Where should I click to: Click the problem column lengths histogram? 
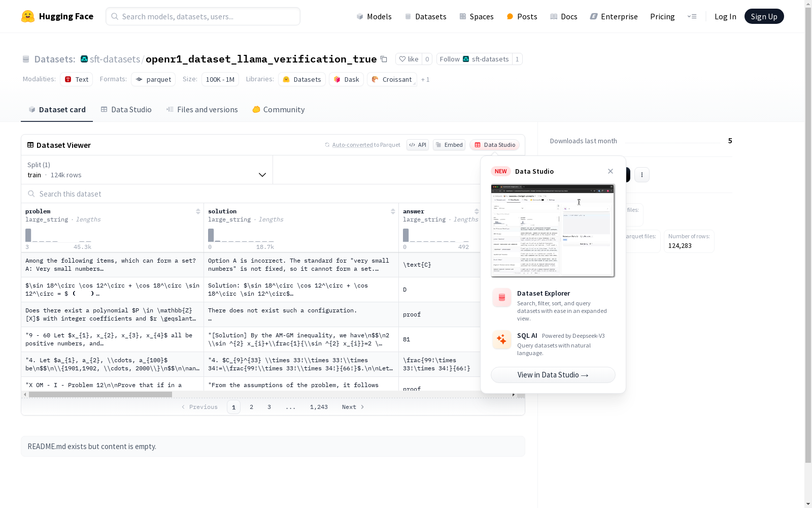(x=58, y=235)
